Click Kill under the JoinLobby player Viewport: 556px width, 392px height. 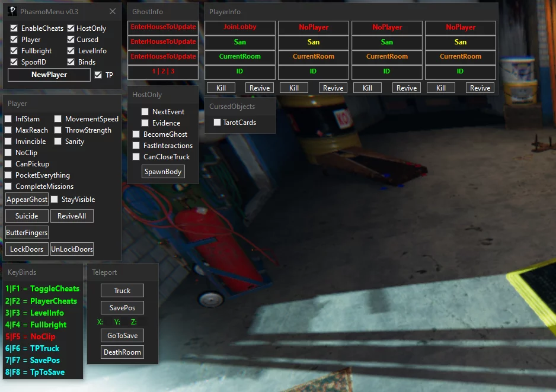pos(221,88)
